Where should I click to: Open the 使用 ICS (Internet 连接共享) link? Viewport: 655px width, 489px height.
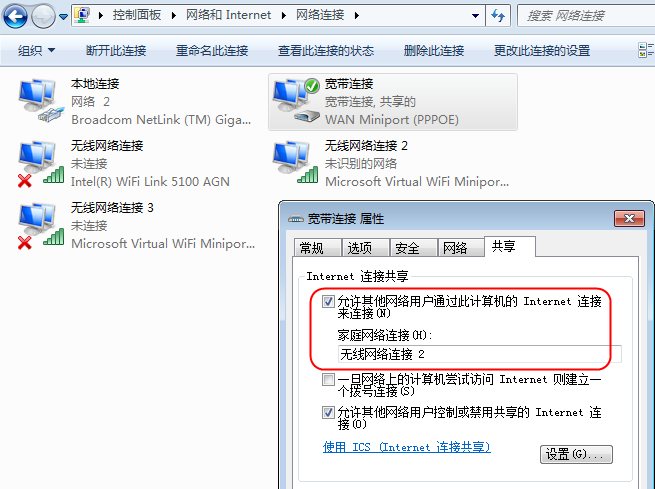coord(406,447)
